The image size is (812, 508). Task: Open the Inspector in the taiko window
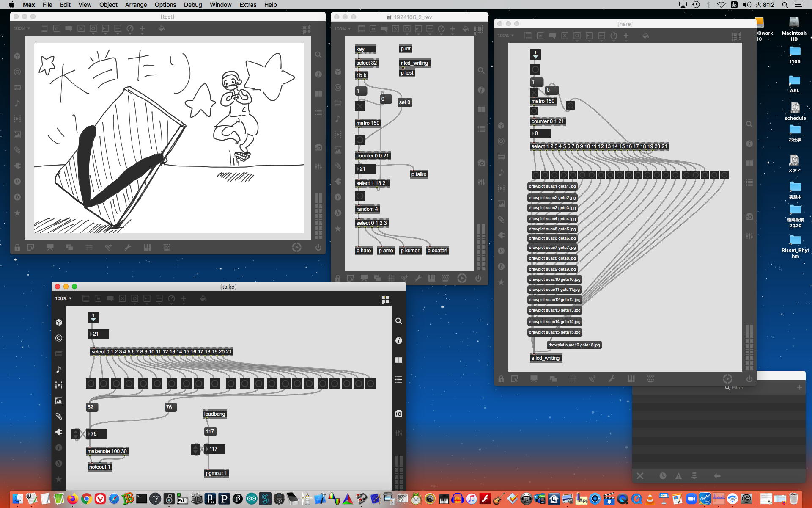(x=398, y=341)
